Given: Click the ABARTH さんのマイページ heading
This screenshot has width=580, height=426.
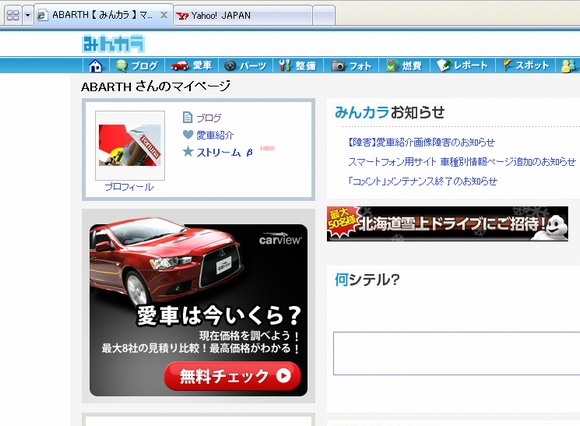Looking at the screenshot, I should pos(156,86).
